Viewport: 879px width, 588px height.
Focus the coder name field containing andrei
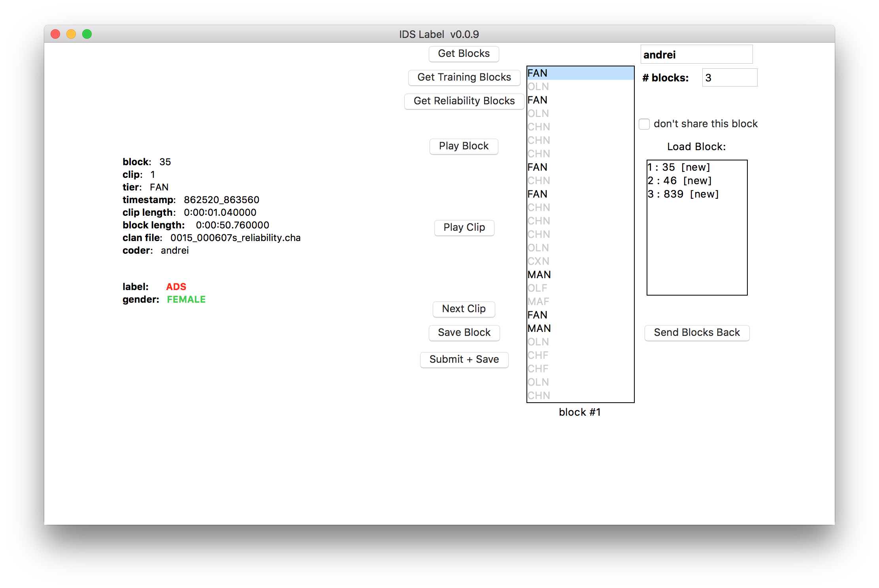click(696, 55)
